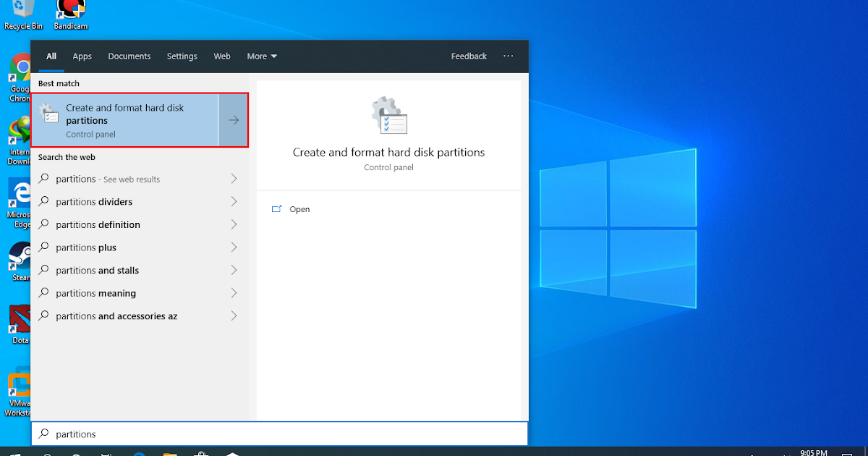This screenshot has width=868, height=456.
Task: Filter results by Documents tab
Action: 129,56
